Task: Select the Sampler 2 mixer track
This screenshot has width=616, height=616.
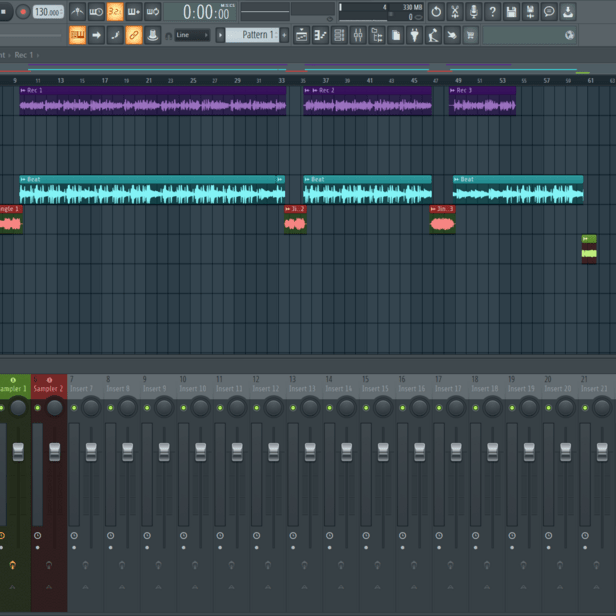Action: click(49, 388)
